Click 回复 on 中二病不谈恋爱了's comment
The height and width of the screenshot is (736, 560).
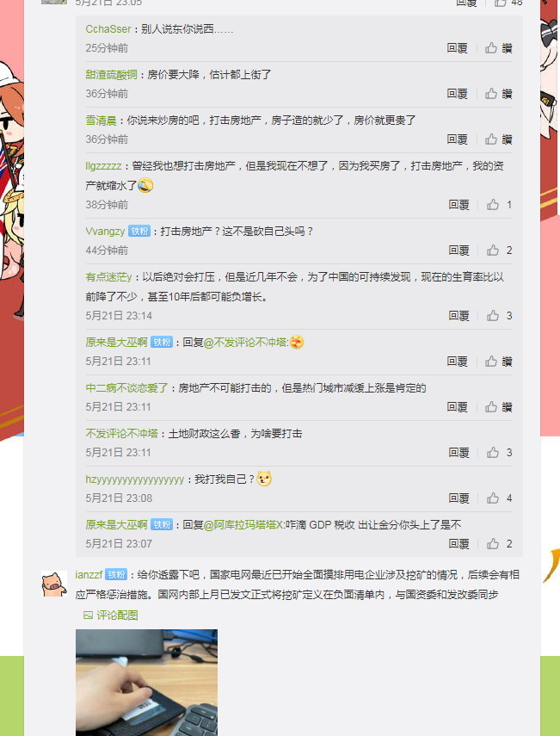pyautogui.click(x=457, y=407)
